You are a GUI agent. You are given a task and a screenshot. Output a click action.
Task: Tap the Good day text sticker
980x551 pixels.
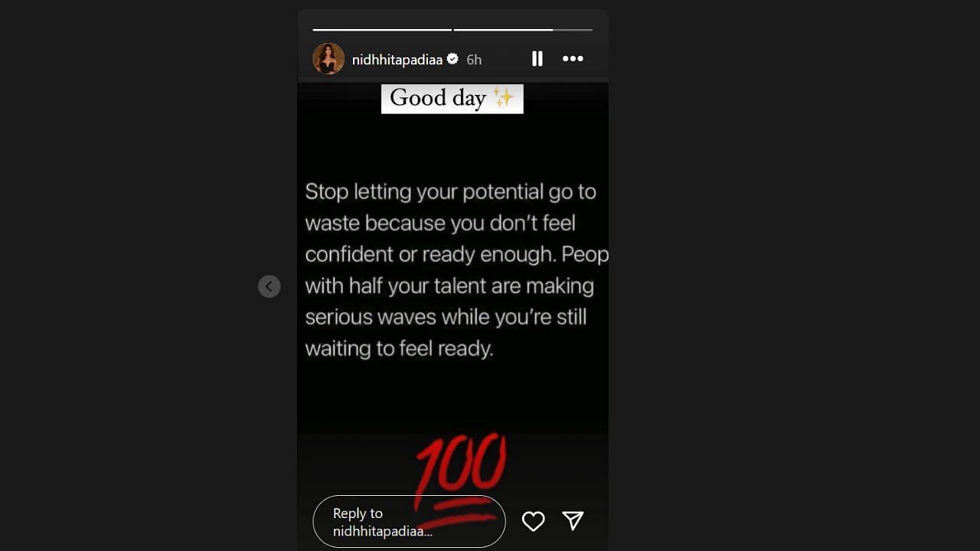[452, 99]
